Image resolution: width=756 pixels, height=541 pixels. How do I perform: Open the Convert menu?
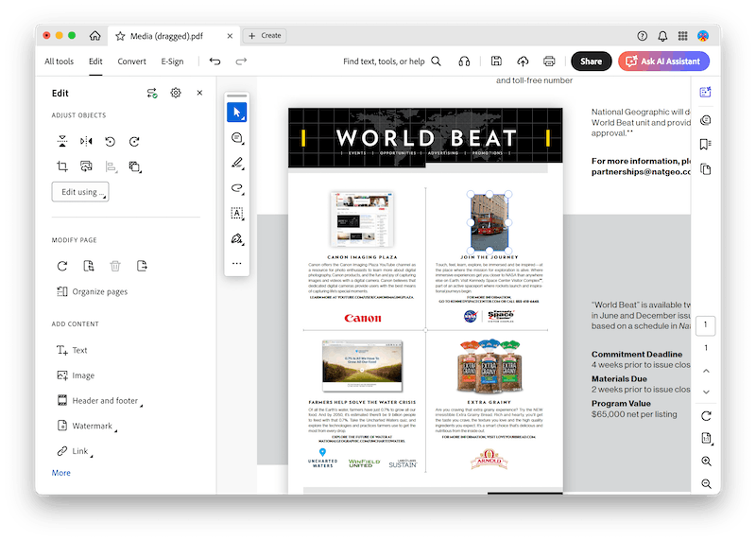[x=131, y=61]
